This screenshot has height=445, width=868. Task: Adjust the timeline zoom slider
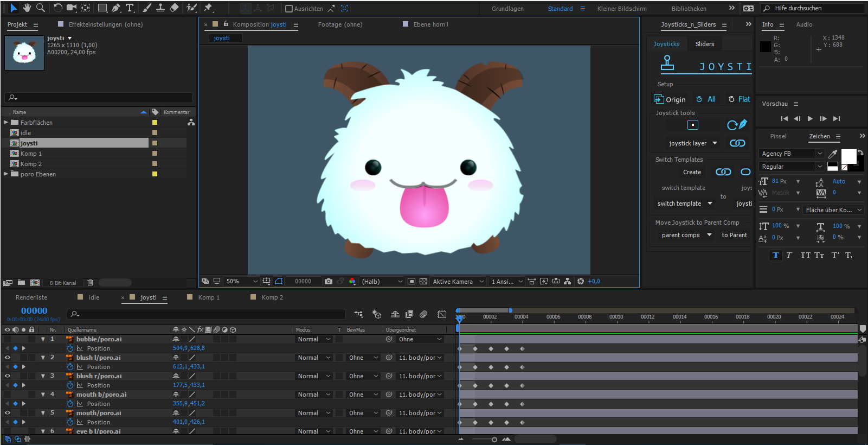494,440
